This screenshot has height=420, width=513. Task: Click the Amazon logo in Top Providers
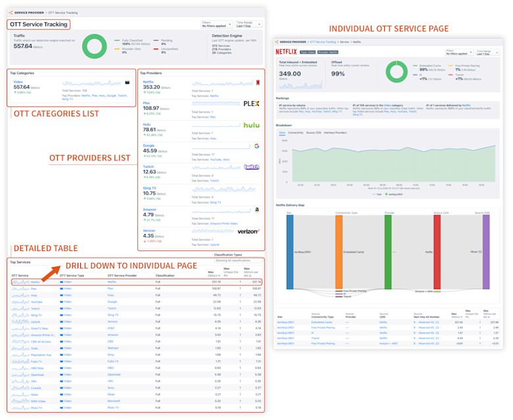coord(257,210)
